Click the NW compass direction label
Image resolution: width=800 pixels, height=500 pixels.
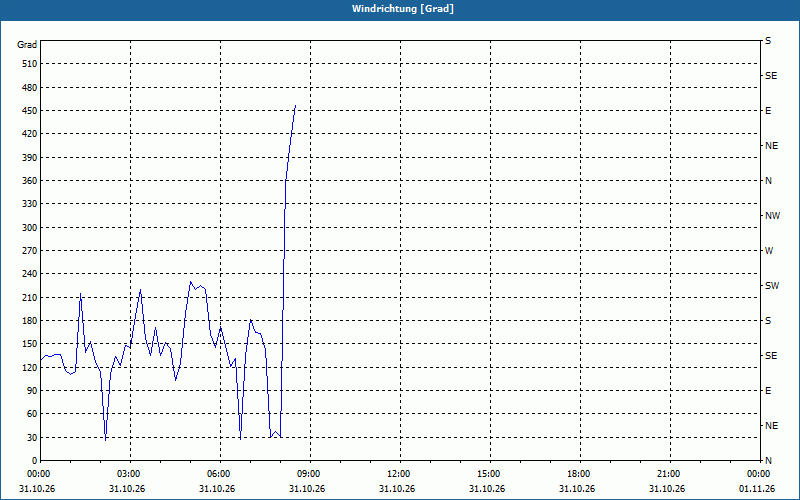[x=772, y=216]
